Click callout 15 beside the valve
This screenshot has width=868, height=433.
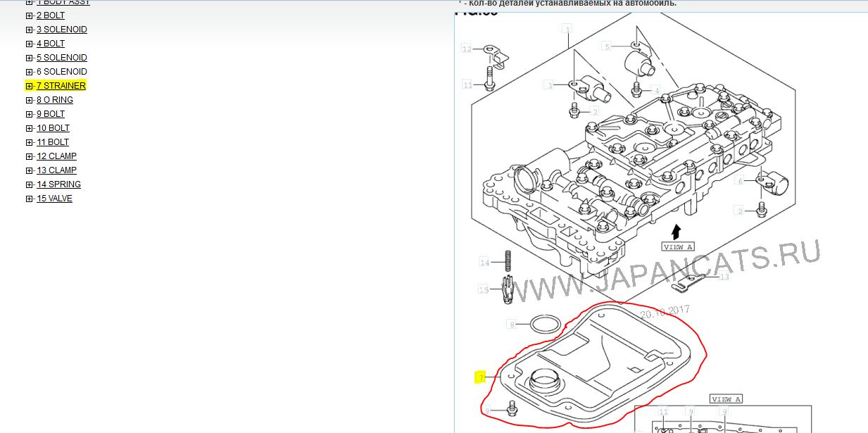[484, 289]
